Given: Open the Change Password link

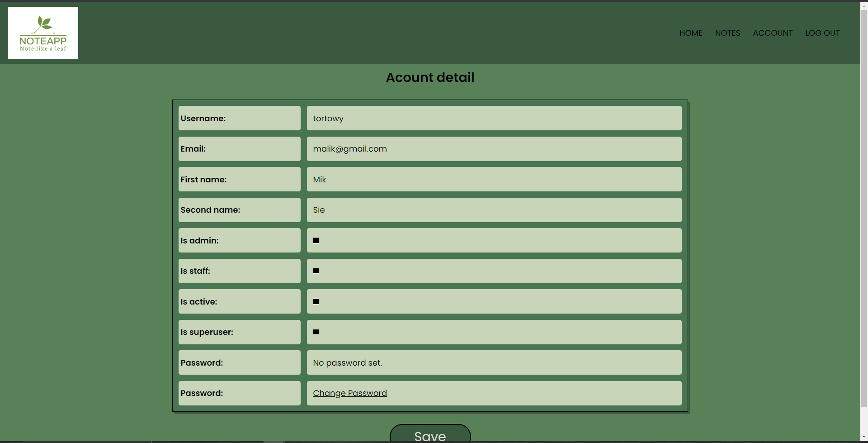Looking at the screenshot, I should 349,393.
